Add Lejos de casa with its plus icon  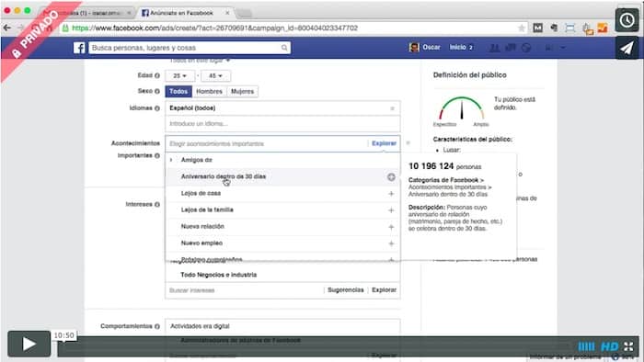(391, 194)
